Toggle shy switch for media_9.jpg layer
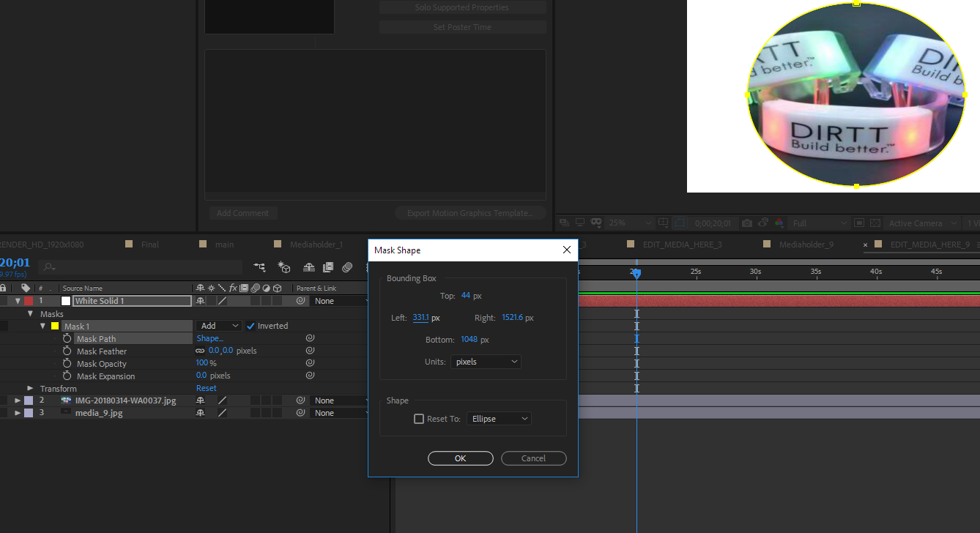980x533 pixels. tap(200, 413)
